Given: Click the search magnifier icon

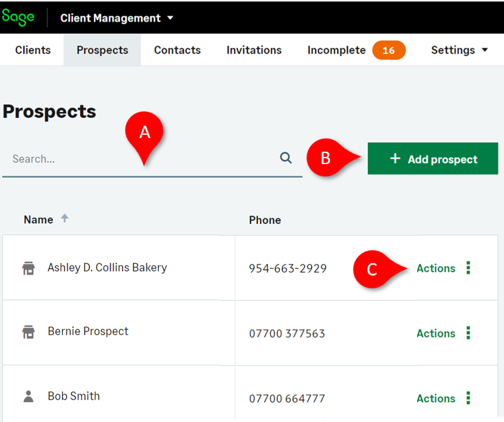Looking at the screenshot, I should (286, 158).
